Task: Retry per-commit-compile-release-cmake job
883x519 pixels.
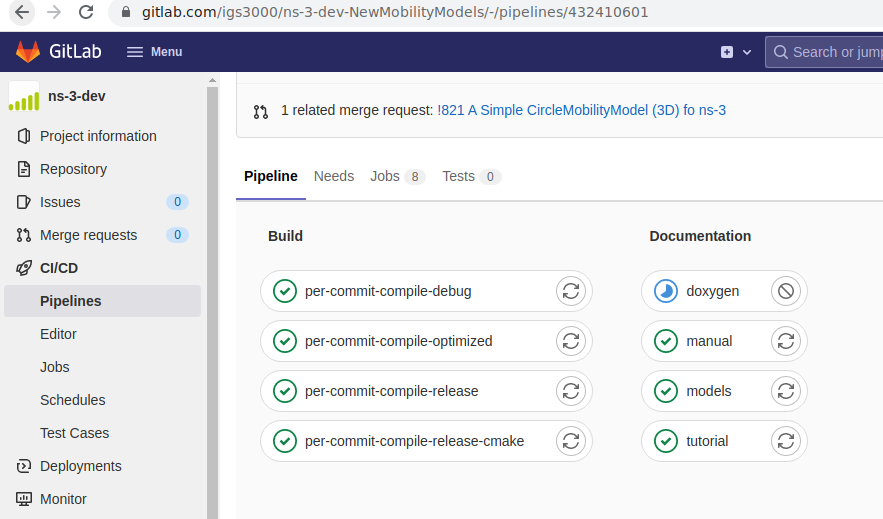Action: point(571,441)
